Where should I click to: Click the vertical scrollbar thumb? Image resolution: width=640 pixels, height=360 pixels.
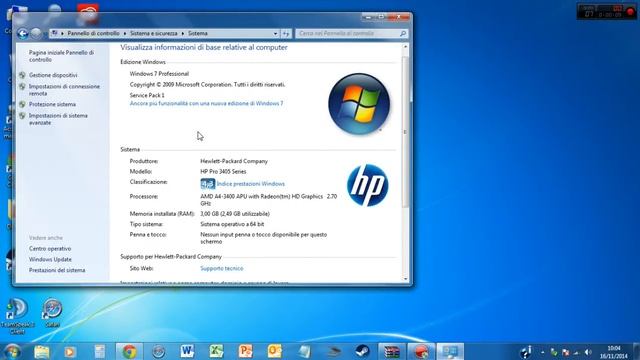tap(405, 132)
